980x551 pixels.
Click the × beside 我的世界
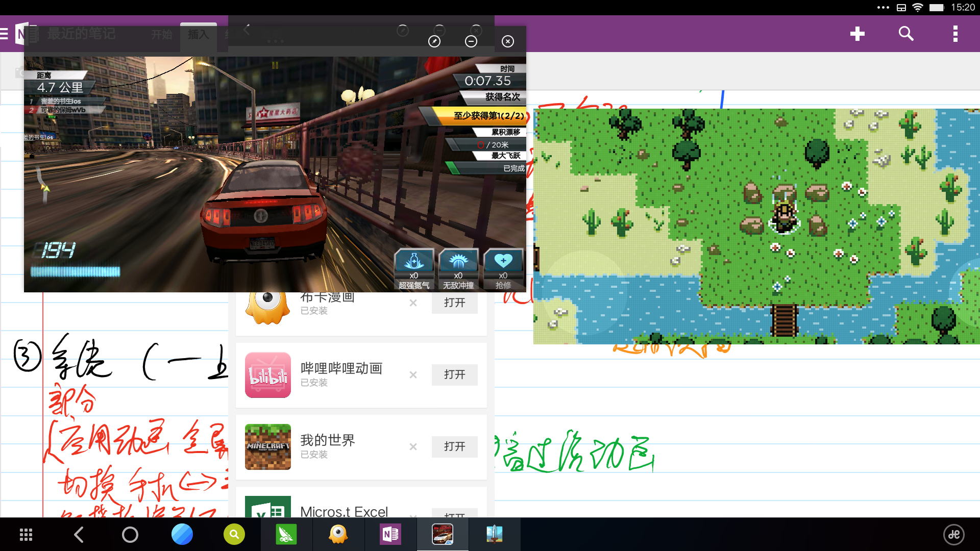pos(413,447)
